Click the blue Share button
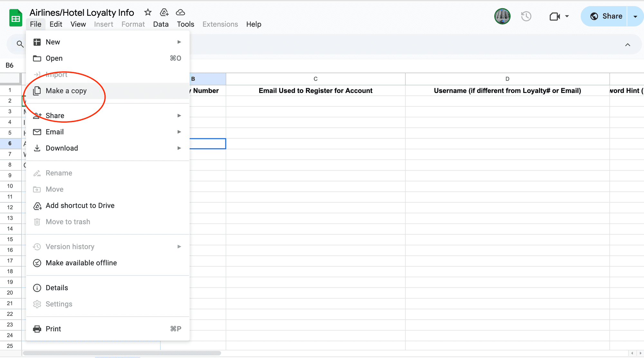This screenshot has width=644, height=358. [x=605, y=16]
